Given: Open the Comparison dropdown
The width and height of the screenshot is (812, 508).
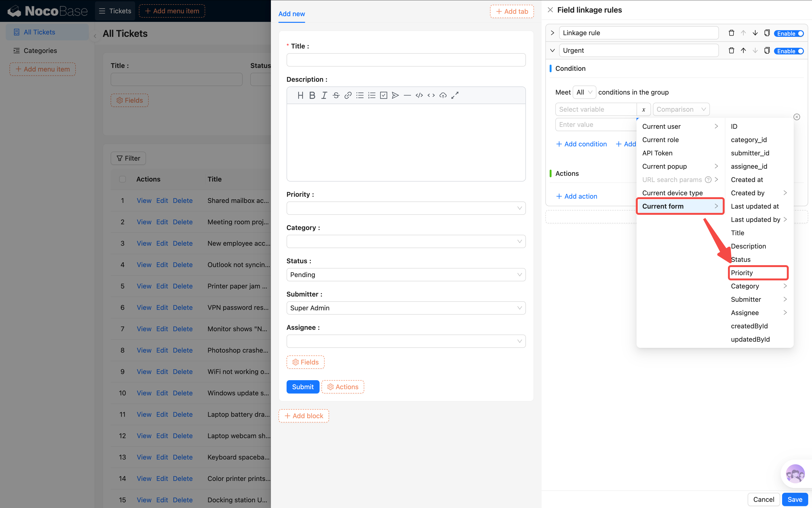Looking at the screenshot, I should click(x=681, y=109).
